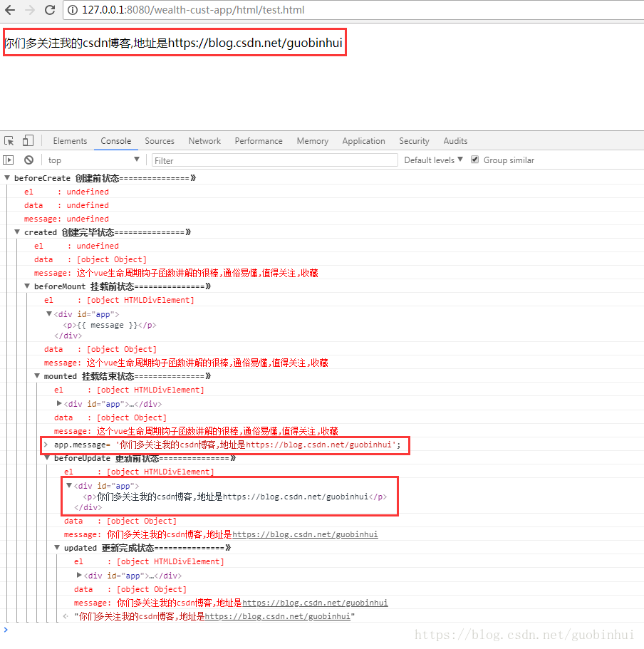Screen dimensions: 644x649
Task: Click 'message: undefined' under beforeCreate
Action: [66, 219]
